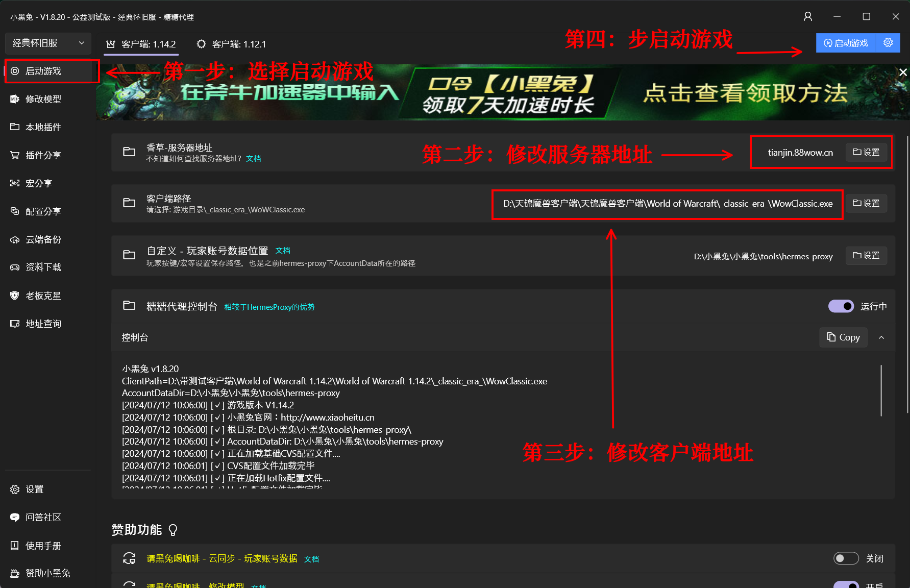Click the 地址查询 sidebar icon
Viewport: 910px width, 588px height.
pyautogui.click(x=15, y=324)
